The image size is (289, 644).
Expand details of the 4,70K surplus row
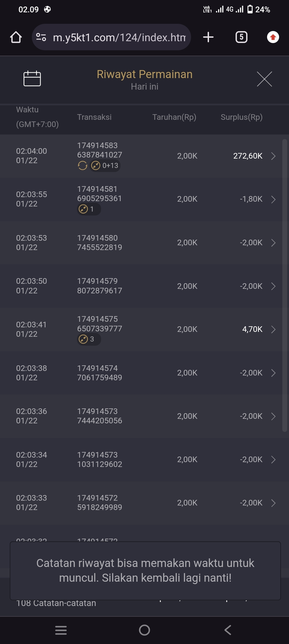pyautogui.click(x=273, y=329)
